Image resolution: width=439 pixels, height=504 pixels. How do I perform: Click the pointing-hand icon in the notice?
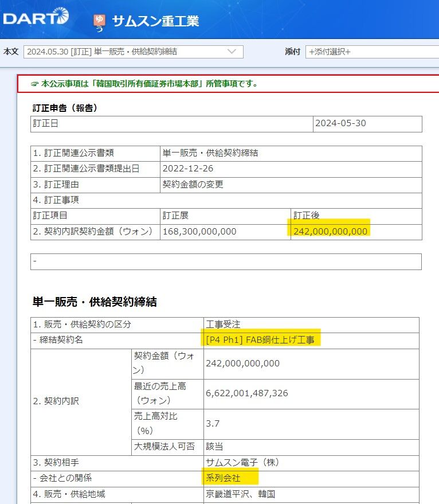tap(35, 84)
